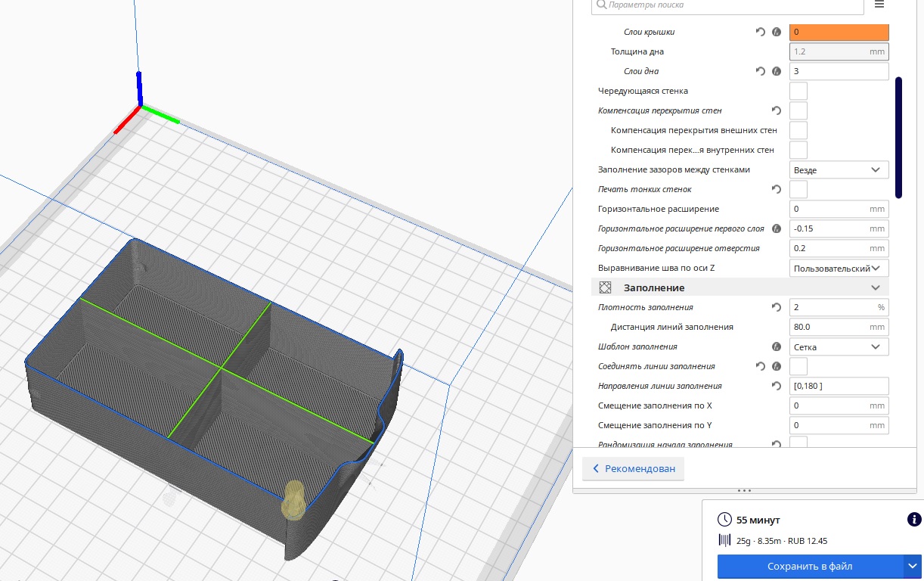
Task: Click the Параметры поиска search field
Action: [x=727, y=5]
